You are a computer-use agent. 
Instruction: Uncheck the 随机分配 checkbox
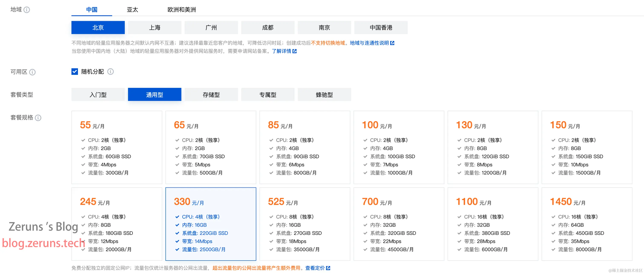[x=75, y=72]
